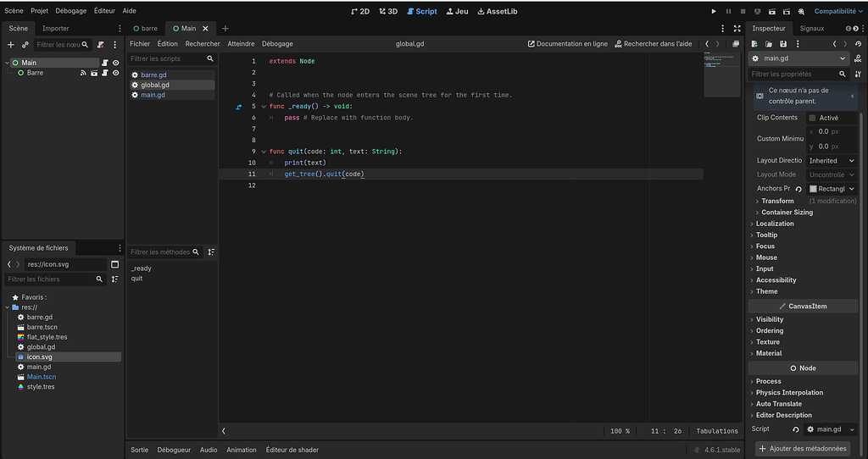Open barre.gd in the script list
The width and height of the screenshot is (868, 459).
pos(172,75)
